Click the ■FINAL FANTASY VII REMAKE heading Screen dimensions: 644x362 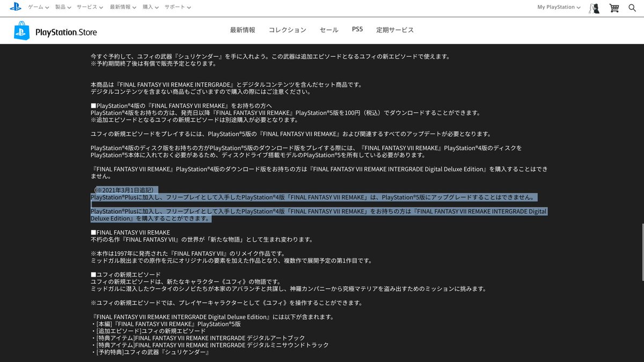(130, 232)
